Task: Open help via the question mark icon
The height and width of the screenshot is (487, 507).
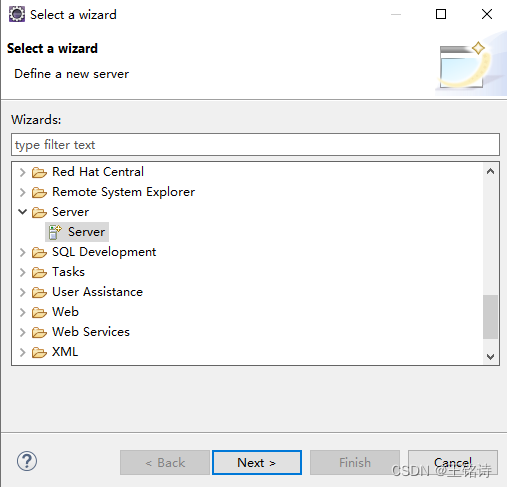Action: pyautogui.click(x=27, y=461)
